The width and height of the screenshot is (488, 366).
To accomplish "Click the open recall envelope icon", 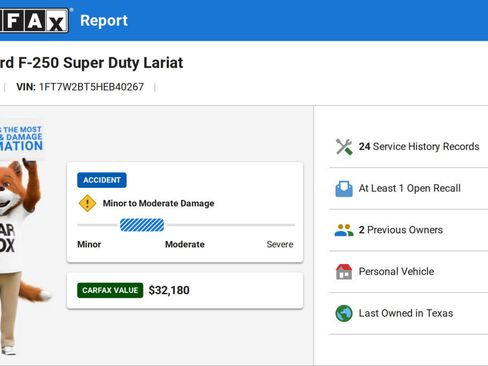I will [344, 189].
